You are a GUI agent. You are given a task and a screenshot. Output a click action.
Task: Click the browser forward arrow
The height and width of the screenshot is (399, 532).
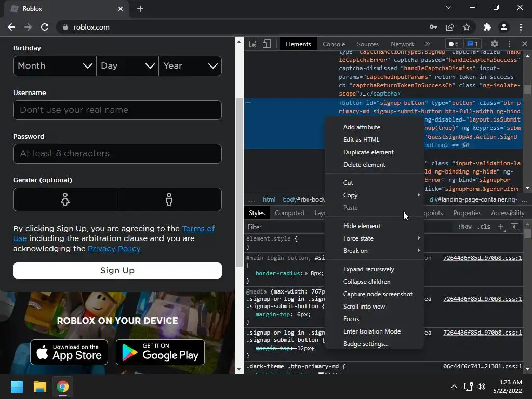(x=28, y=27)
